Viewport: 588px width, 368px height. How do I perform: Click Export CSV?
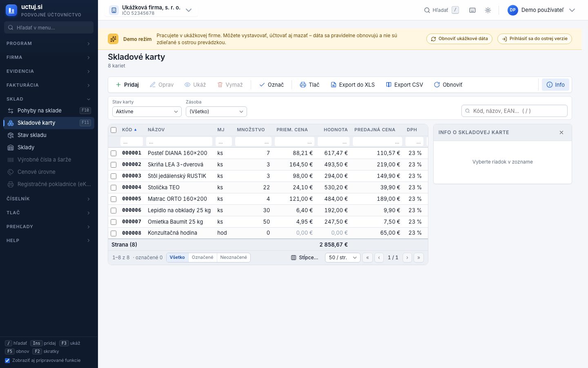click(405, 85)
